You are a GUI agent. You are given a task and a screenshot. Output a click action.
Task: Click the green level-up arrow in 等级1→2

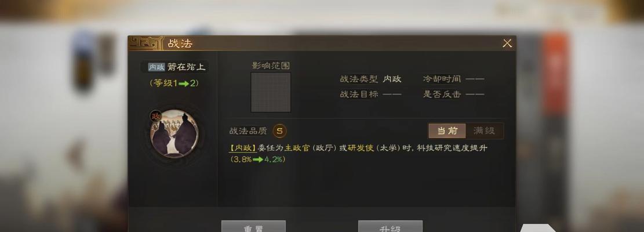pyautogui.click(x=183, y=84)
